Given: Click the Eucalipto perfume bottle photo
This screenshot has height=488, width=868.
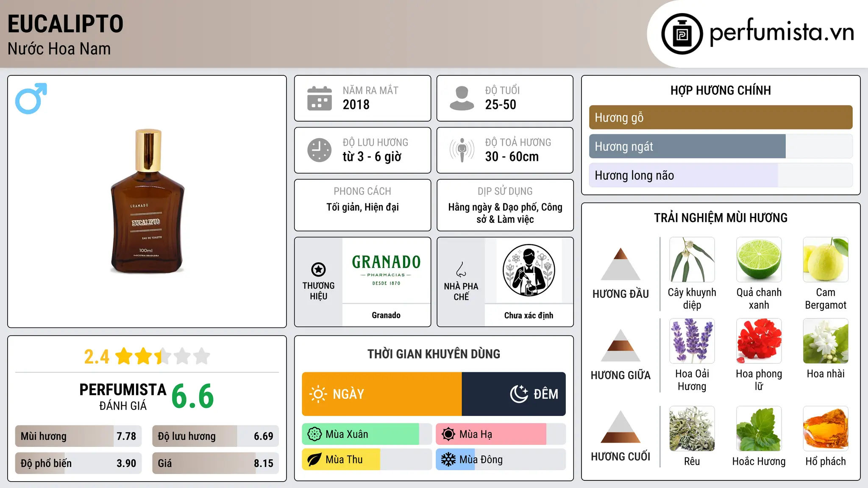Looking at the screenshot, I should [x=147, y=201].
